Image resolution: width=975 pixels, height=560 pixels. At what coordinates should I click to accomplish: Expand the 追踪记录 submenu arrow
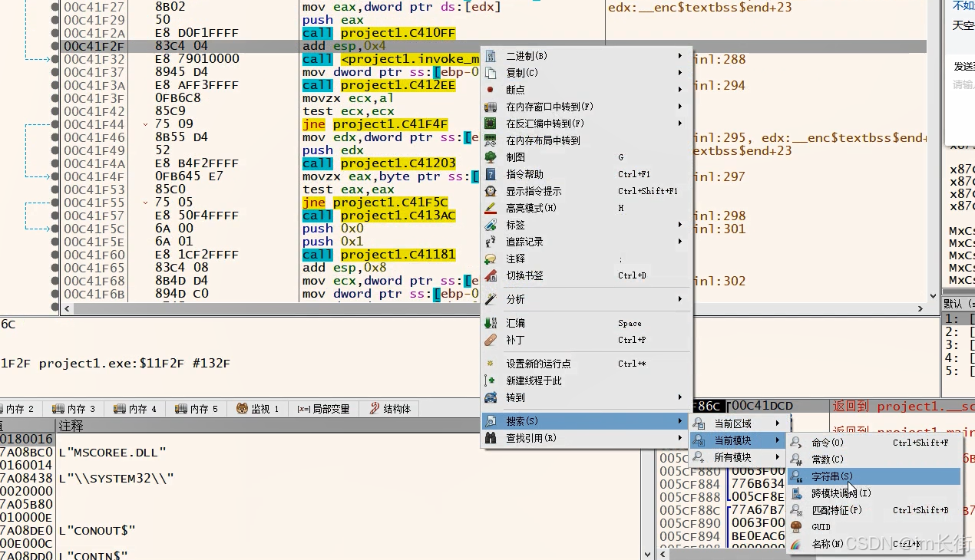(x=680, y=242)
